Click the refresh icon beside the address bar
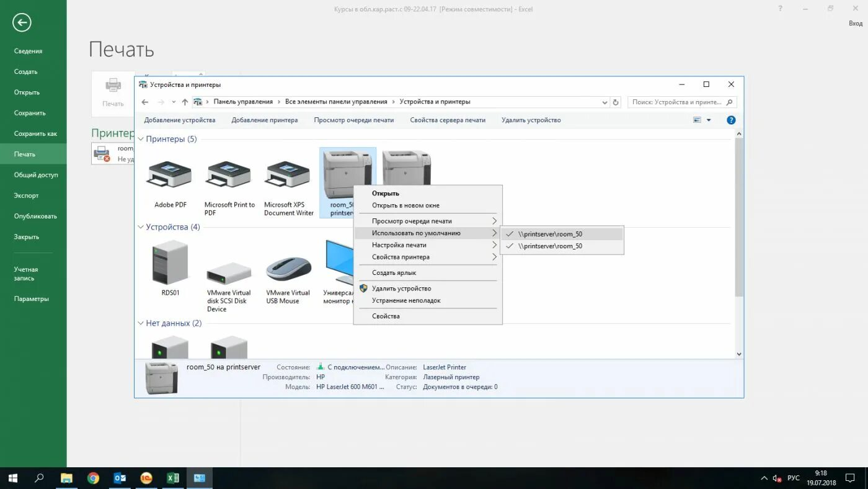The image size is (868, 489). pyautogui.click(x=616, y=102)
